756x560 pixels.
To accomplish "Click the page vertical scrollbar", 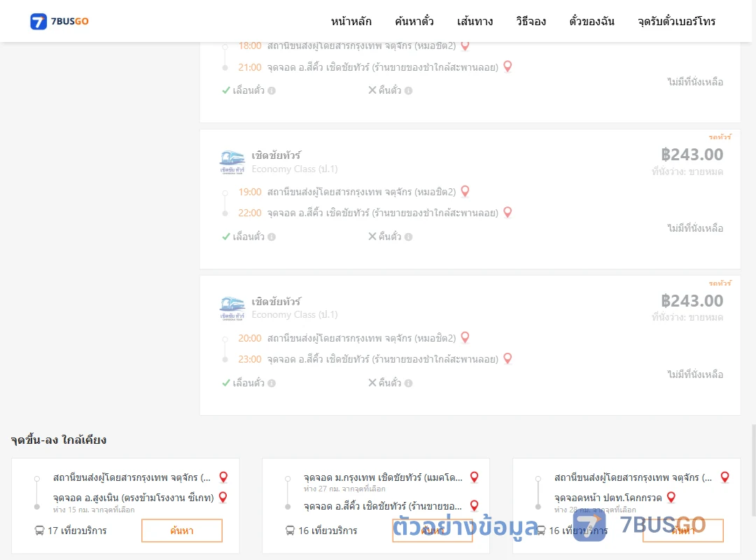I will tap(753, 470).
